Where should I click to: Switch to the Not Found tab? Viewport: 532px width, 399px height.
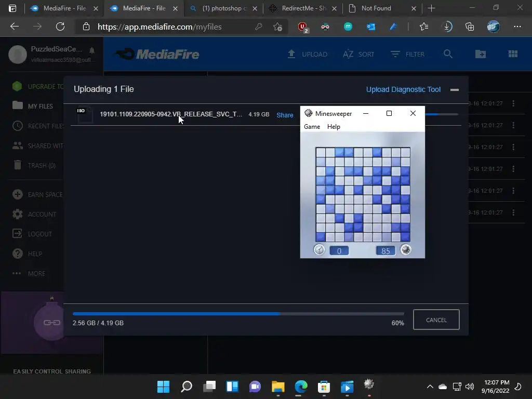coord(383,8)
